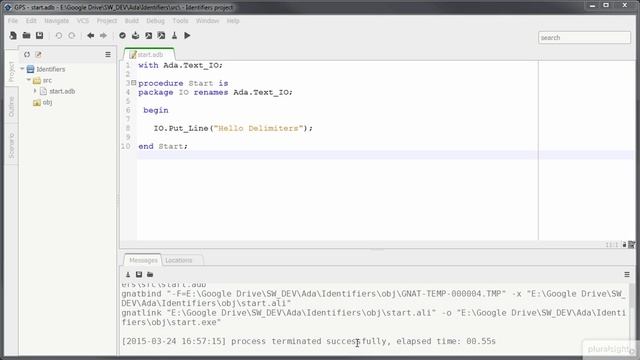Clean the project with broom icon
This screenshot has height=360, width=640.
(x=174, y=36)
